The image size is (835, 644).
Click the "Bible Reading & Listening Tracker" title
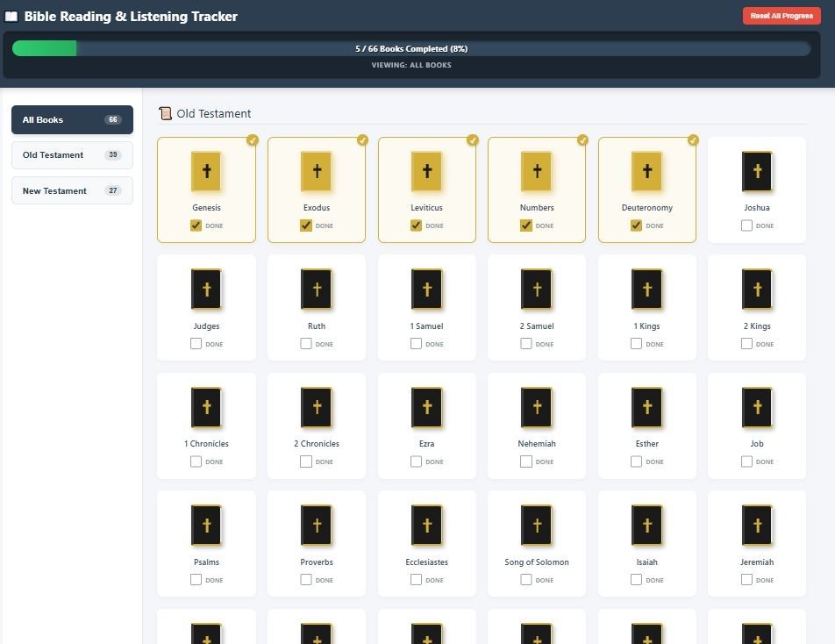[x=131, y=17]
